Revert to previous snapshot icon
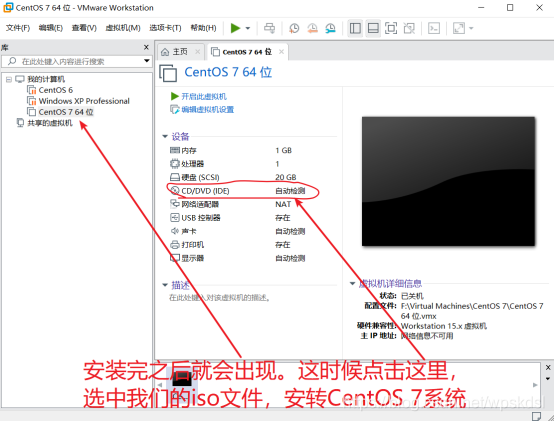 312,28
